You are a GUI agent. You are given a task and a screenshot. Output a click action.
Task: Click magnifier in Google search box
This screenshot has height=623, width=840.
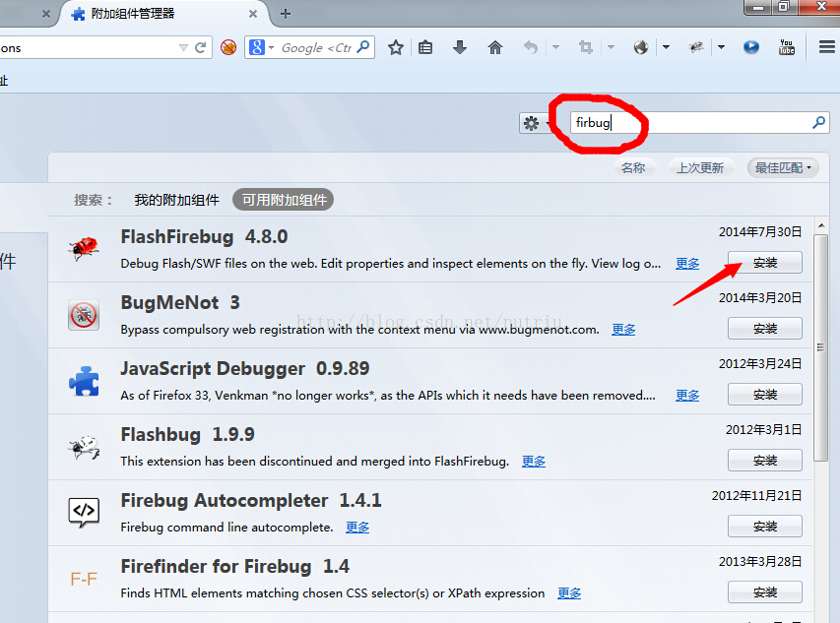[363, 47]
